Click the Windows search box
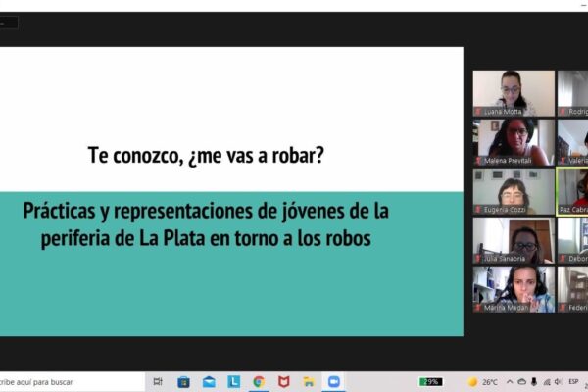The height and width of the screenshot is (392, 588). (x=72, y=382)
